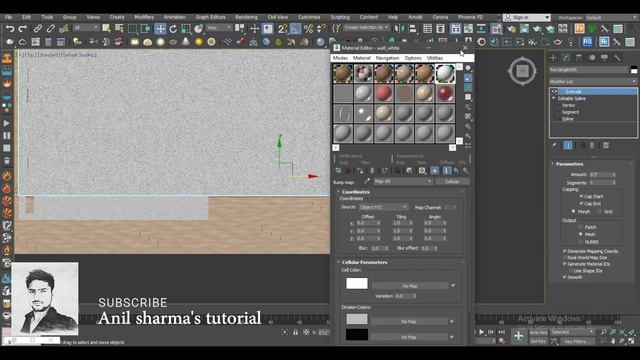This screenshot has height=360, width=640.
Task: Open the Graph Editors menu
Action: [210, 17]
